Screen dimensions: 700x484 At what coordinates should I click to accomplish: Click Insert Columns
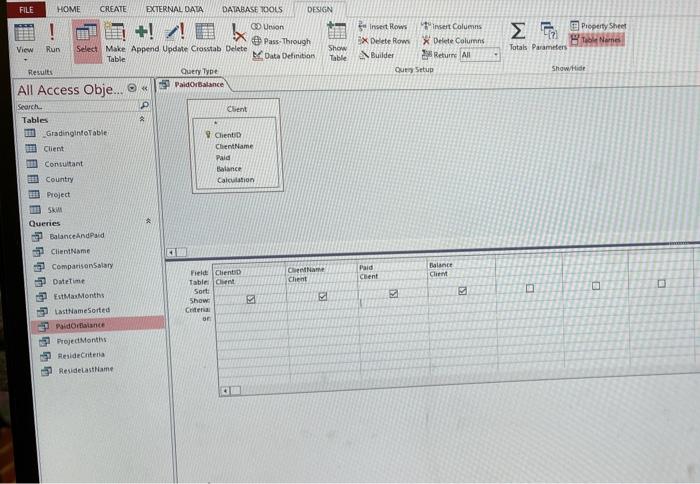(452, 26)
